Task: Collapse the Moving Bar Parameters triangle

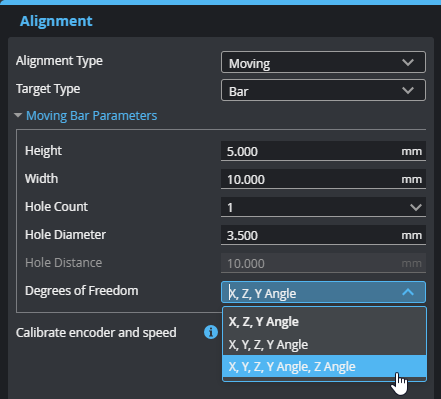Action: pos(18,115)
